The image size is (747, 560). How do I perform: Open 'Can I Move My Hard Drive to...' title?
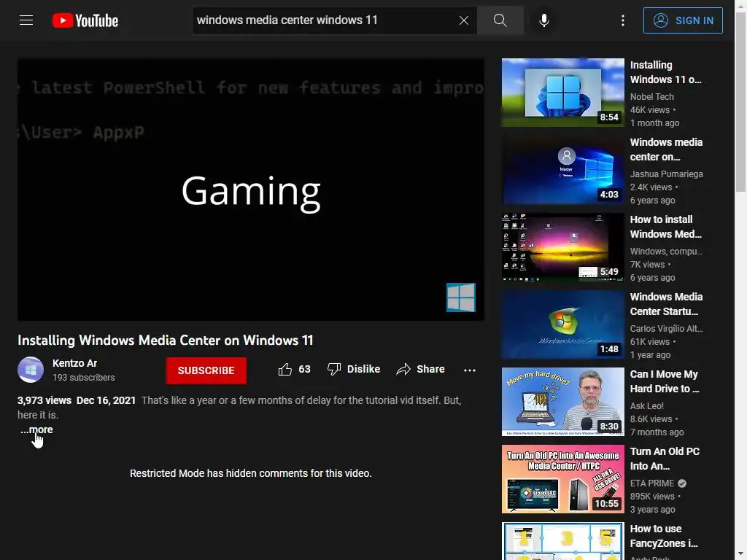pos(665,381)
